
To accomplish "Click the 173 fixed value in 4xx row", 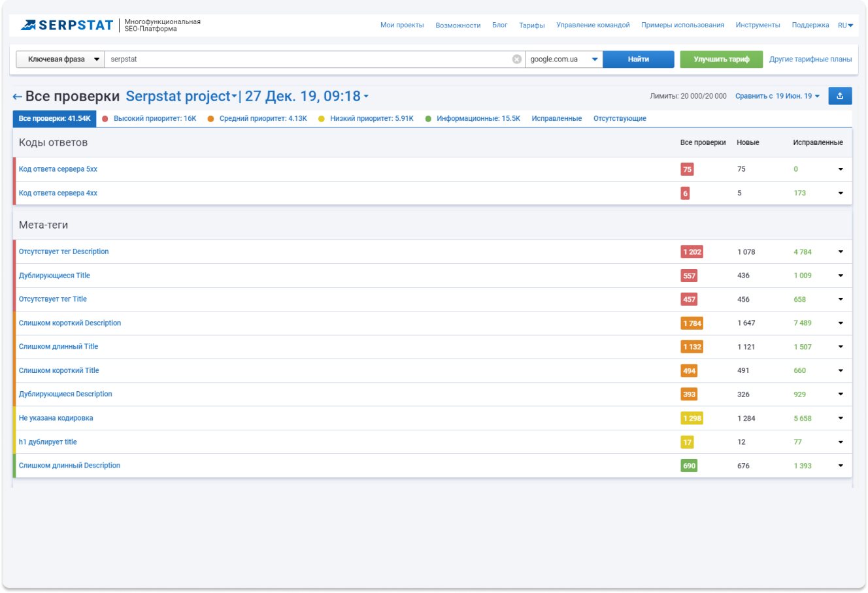I will coord(800,193).
